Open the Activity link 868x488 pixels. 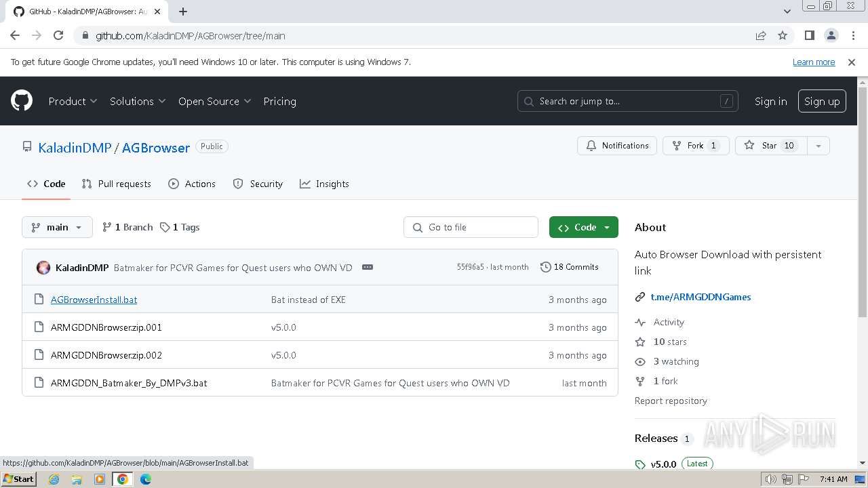tap(669, 322)
